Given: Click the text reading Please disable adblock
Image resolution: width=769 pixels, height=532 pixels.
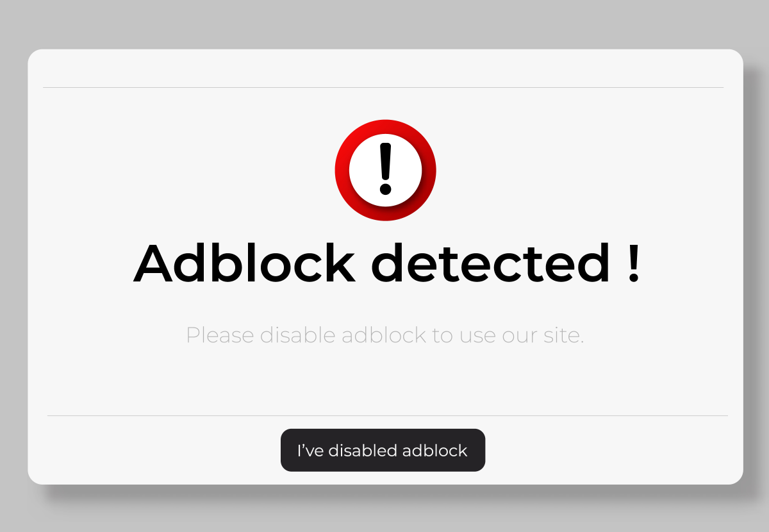Looking at the screenshot, I should point(308,335).
